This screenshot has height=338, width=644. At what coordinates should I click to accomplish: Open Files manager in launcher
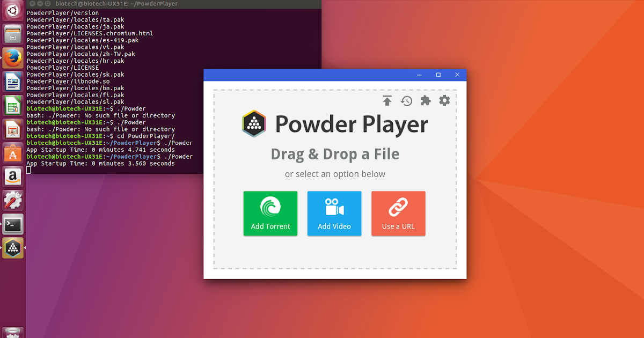pos(13,35)
